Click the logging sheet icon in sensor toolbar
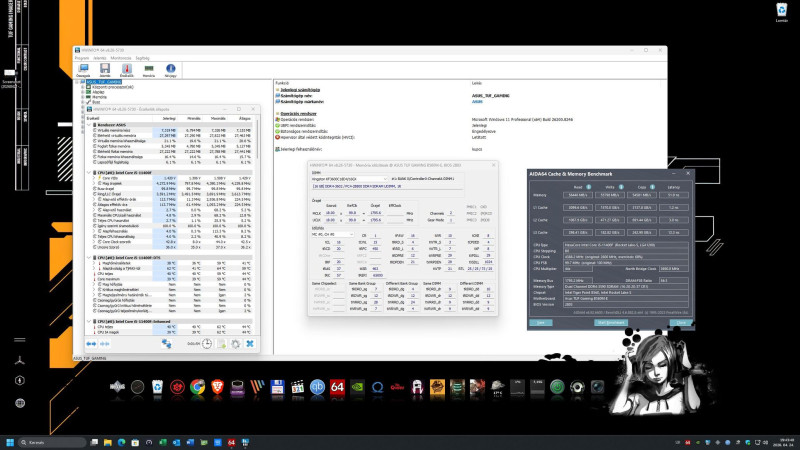The image size is (800, 450). [x=221, y=344]
